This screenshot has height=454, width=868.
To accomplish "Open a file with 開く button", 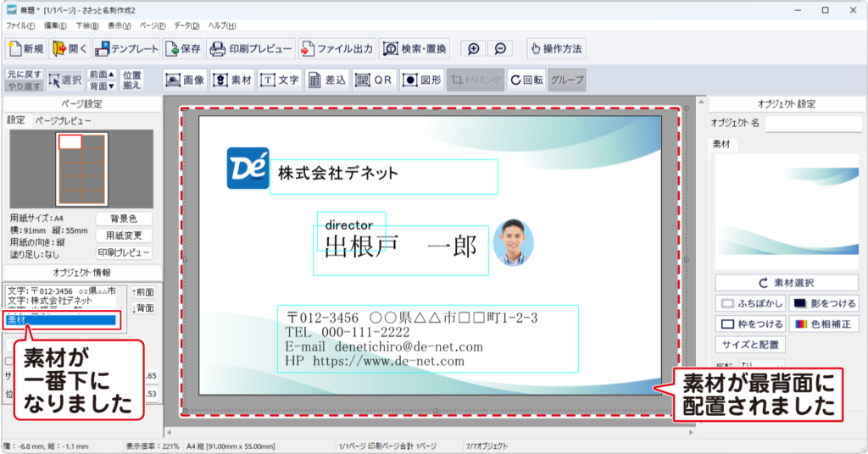I will 70,48.
